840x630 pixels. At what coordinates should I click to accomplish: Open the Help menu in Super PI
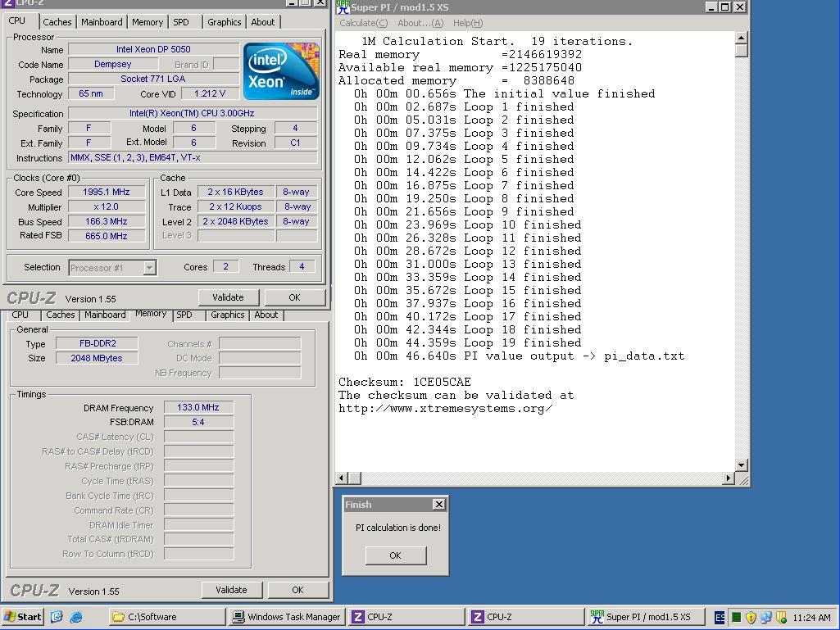click(x=468, y=23)
